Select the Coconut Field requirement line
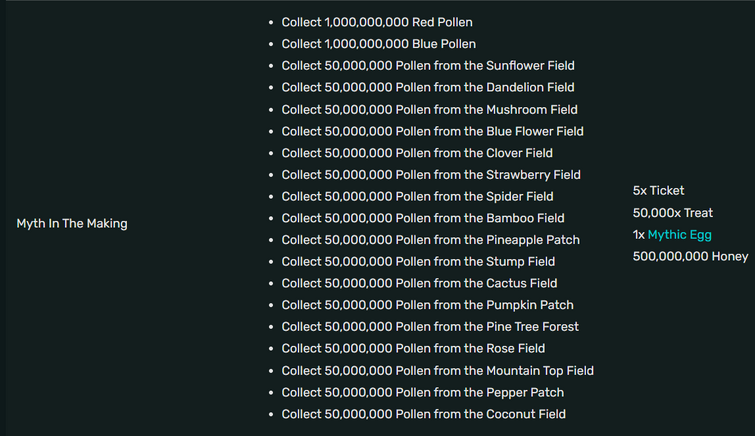Viewport: 755px width, 436px height. click(424, 414)
